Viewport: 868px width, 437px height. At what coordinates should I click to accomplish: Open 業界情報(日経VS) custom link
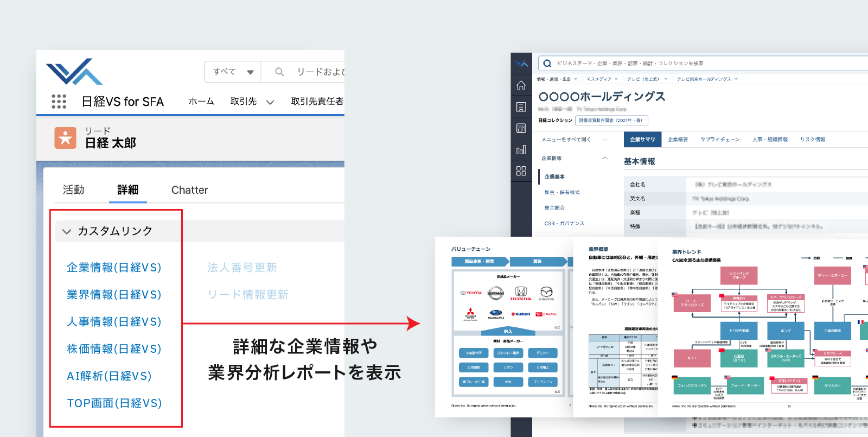click(x=114, y=295)
